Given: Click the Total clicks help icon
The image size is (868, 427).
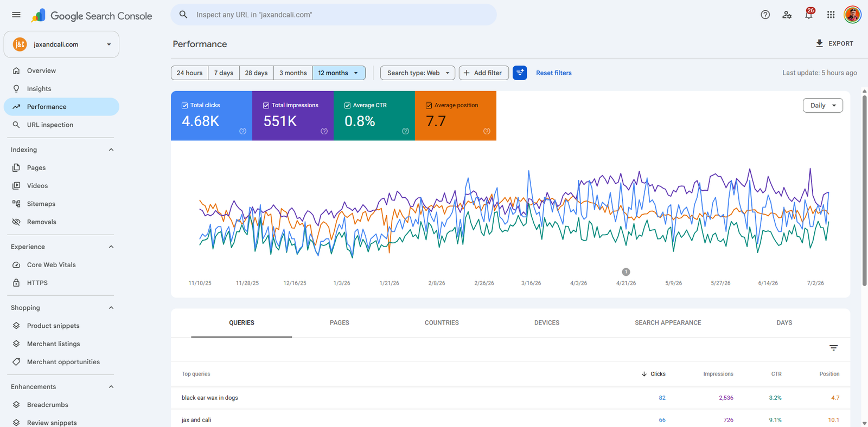Looking at the screenshot, I should point(242,131).
